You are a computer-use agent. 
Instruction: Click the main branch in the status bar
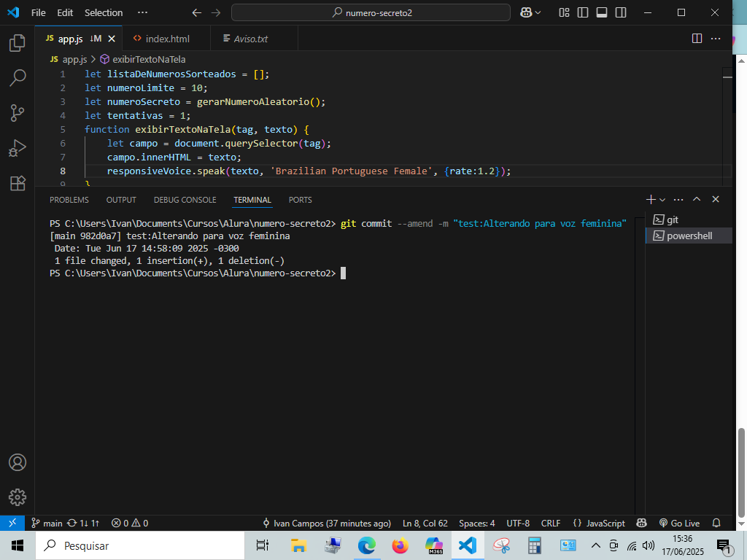coord(47,523)
